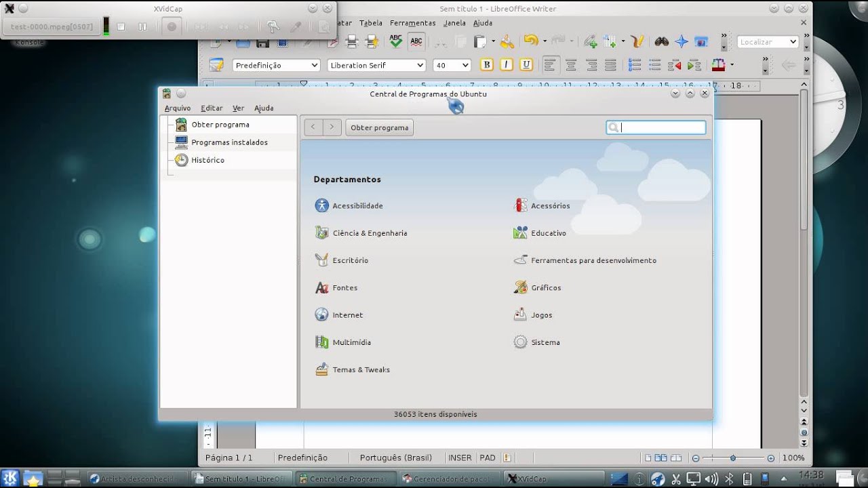Click the Writer navigator star icon

[x=682, y=41]
